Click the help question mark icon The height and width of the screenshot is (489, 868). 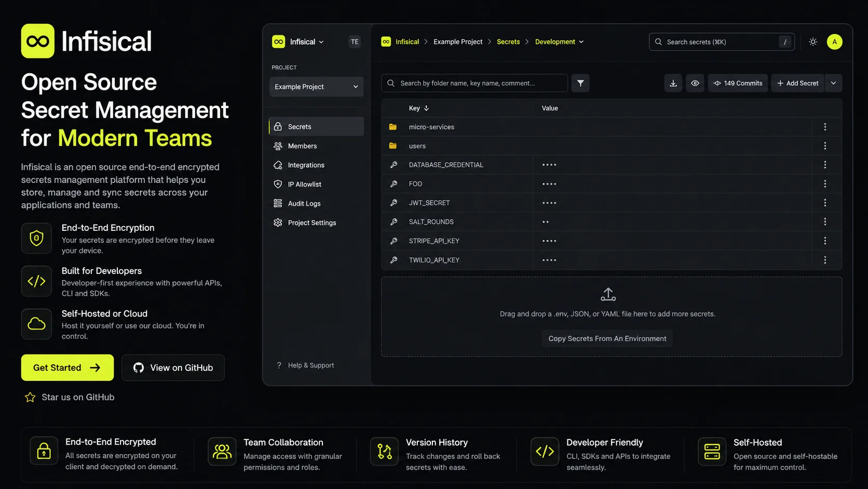coord(279,365)
